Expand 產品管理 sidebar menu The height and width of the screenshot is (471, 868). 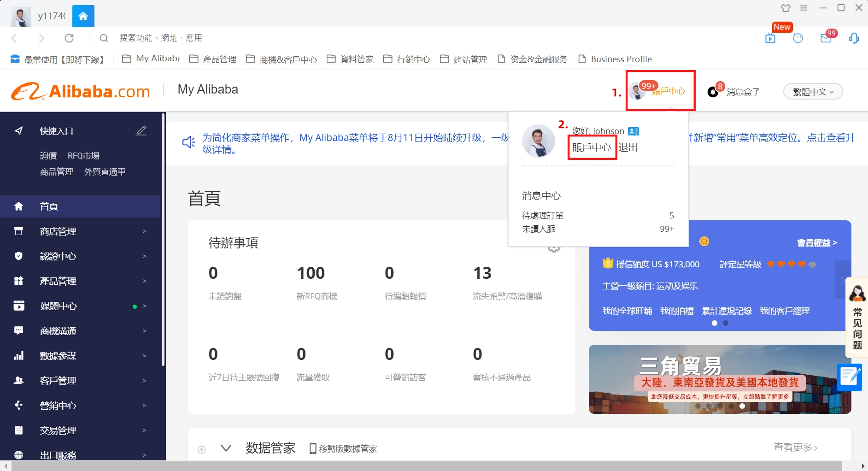tap(81, 281)
